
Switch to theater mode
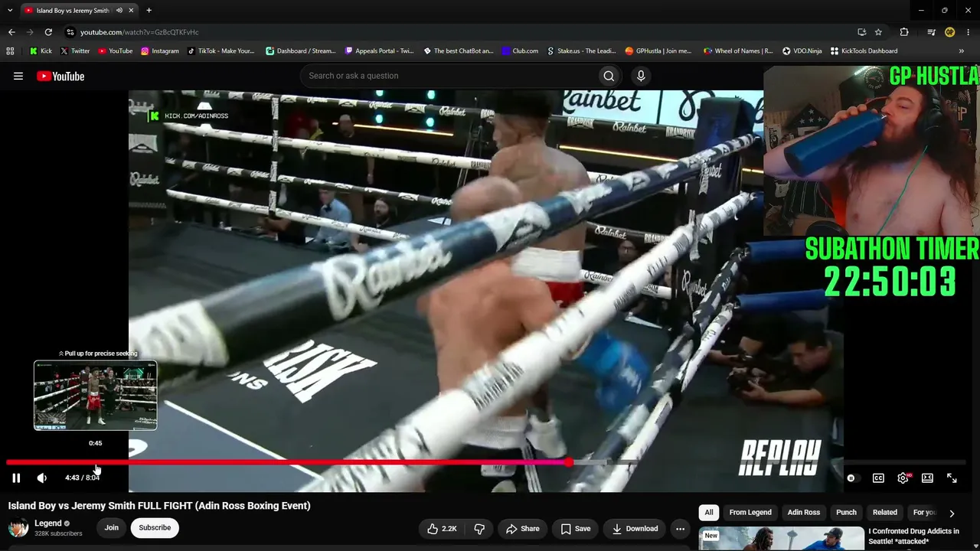927,478
